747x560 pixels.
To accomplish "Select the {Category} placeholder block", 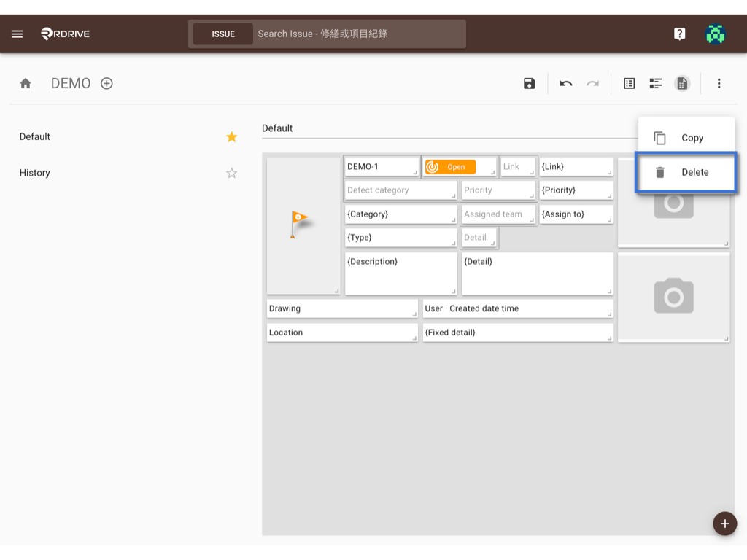I will [400, 214].
